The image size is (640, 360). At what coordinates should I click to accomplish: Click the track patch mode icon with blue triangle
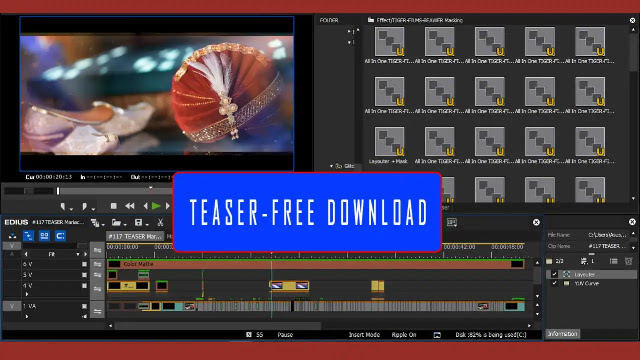pyautogui.click(x=12, y=236)
